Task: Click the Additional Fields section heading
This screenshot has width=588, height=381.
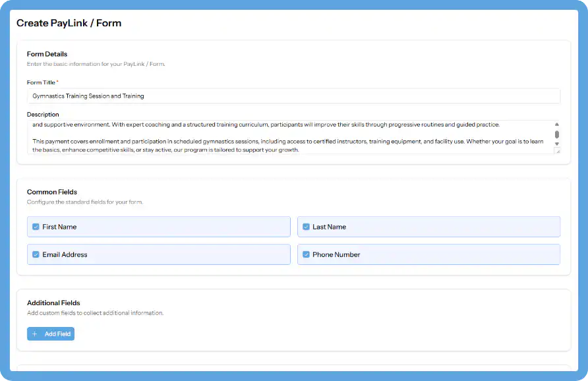Action: pos(53,303)
